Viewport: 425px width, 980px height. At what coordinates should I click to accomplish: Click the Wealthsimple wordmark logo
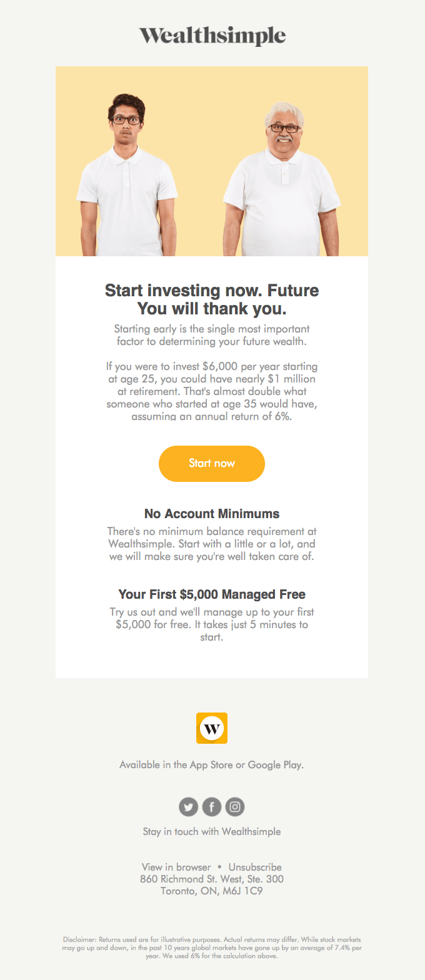point(212,36)
